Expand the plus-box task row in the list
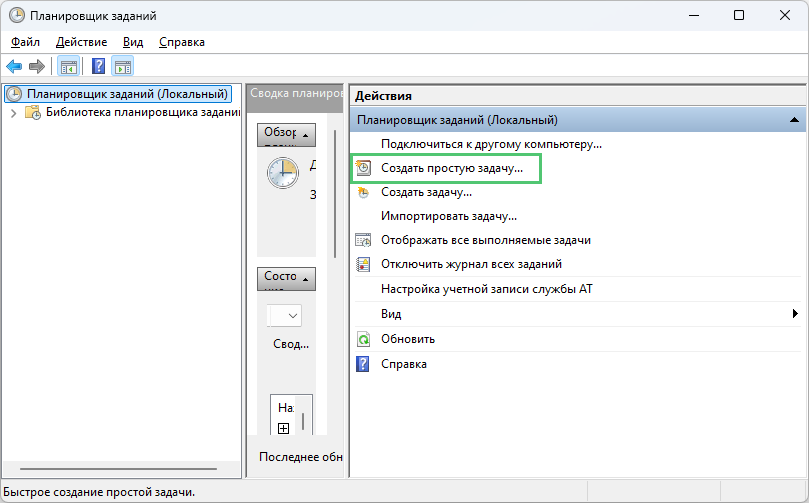Image resolution: width=809 pixels, height=503 pixels. click(x=283, y=428)
